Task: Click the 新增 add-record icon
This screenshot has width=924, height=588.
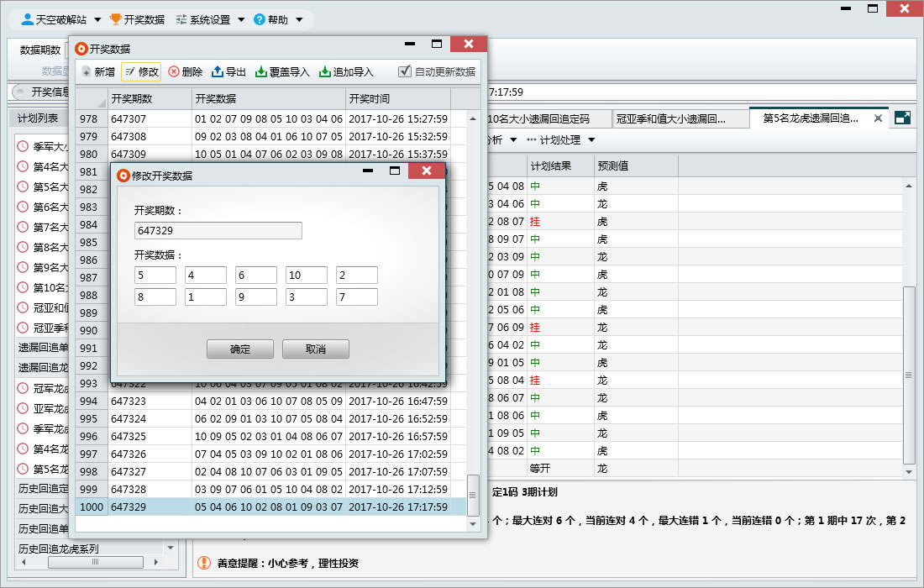Action: pyautogui.click(x=87, y=72)
